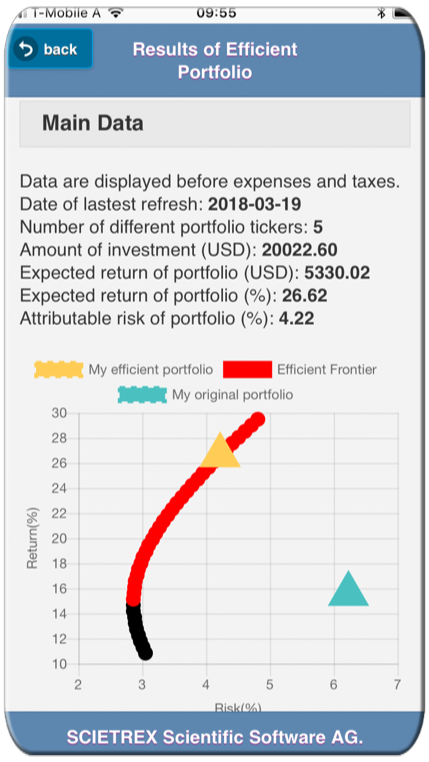This screenshot has height=762, width=429.
Task: Click My efficient portfolio legend label
Action: [x=151, y=369]
